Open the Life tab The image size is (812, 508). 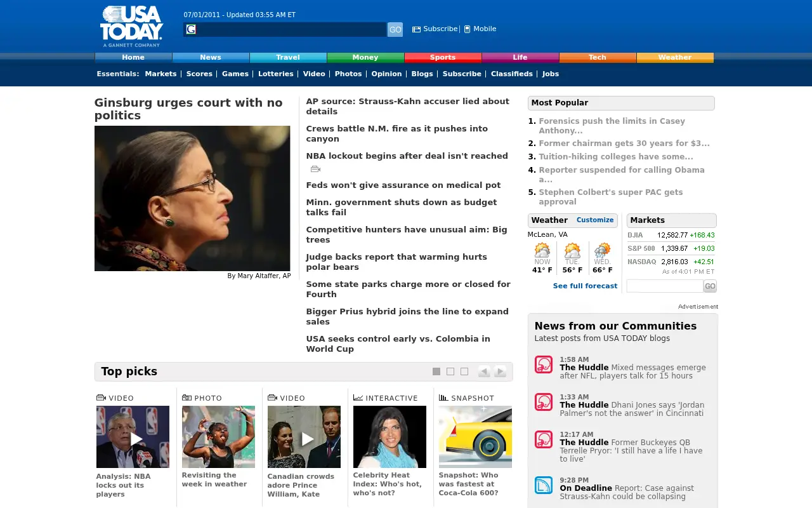(x=520, y=58)
